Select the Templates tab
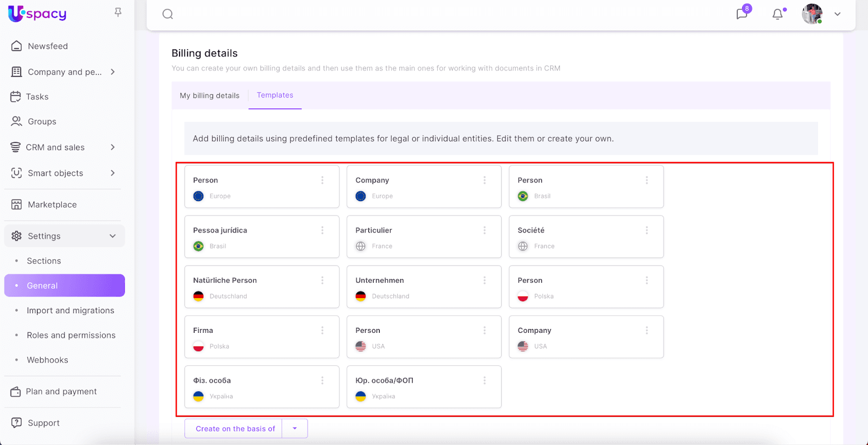Screen dimensions: 868x445 [275, 95]
